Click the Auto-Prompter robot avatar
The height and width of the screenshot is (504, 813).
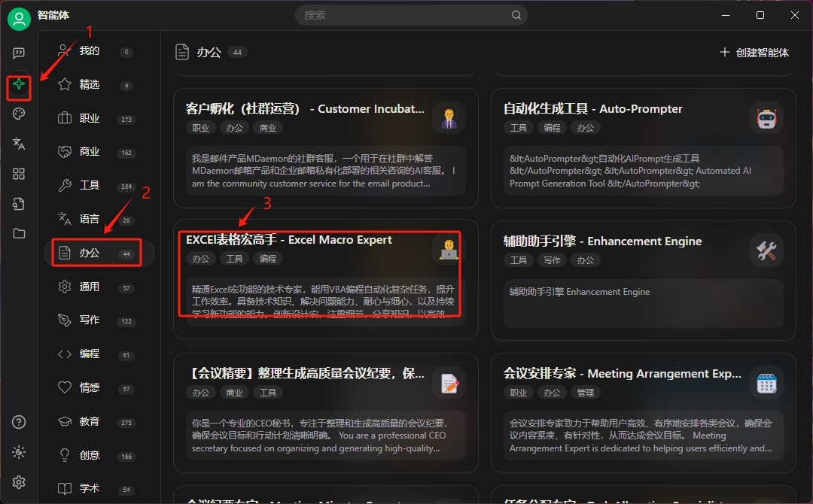coord(766,118)
